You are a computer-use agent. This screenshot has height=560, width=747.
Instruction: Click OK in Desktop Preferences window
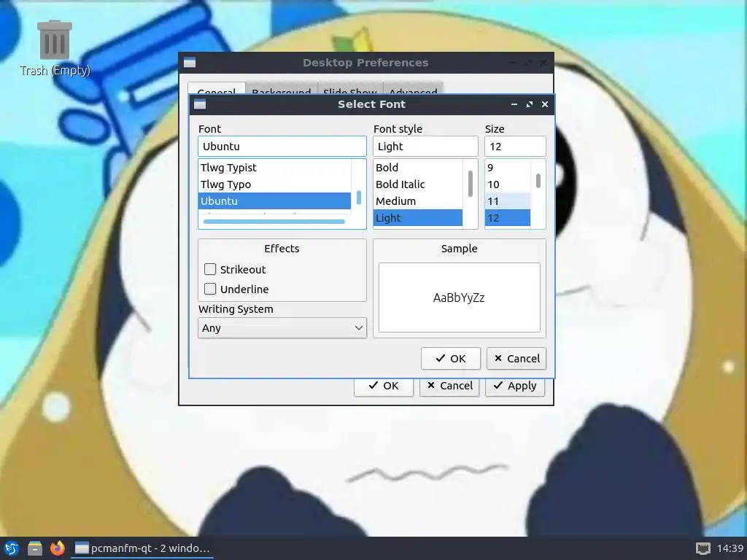pyautogui.click(x=384, y=386)
